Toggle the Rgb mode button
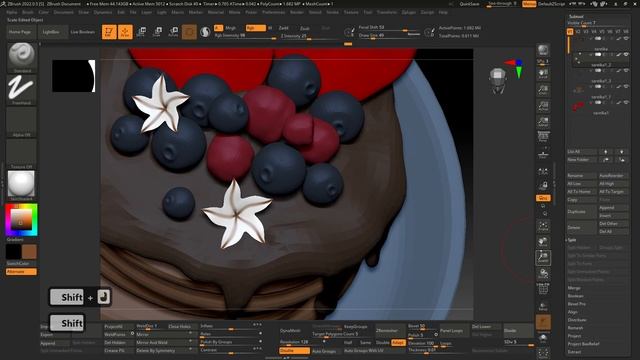 pyautogui.click(x=256, y=28)
